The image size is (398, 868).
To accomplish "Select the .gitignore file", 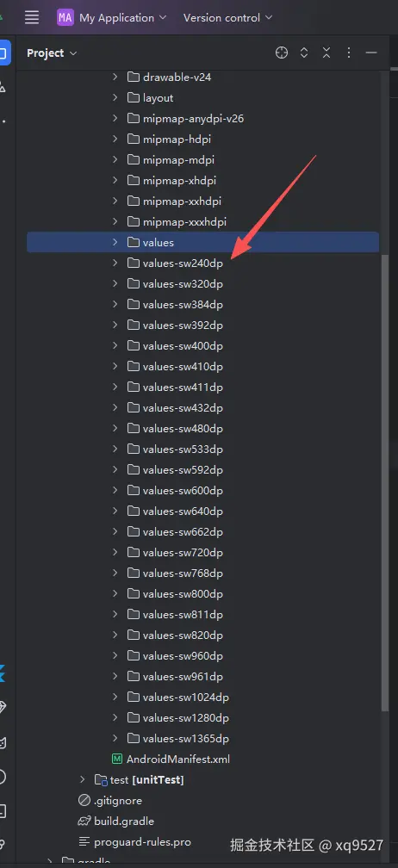I will tap(110, 801).
